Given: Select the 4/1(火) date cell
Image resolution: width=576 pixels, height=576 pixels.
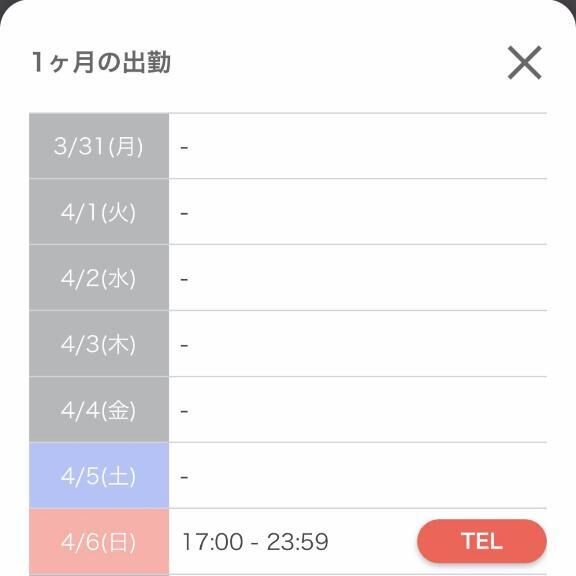Looking at the screenshot, I should click(99, 212).
